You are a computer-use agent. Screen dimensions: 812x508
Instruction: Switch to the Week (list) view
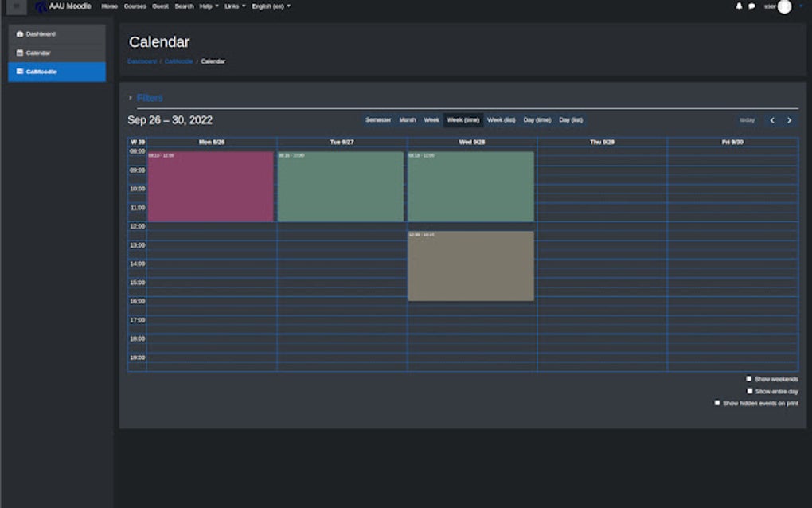click(501, 120)
